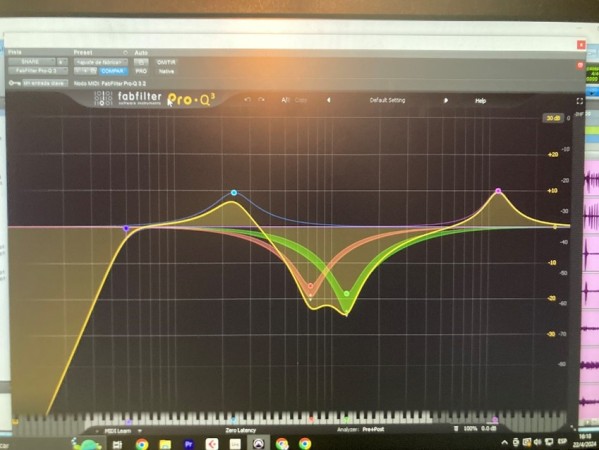The image size is (599, 450).
Task: Open the Default Setting preset menu
Action: [387, 100]
